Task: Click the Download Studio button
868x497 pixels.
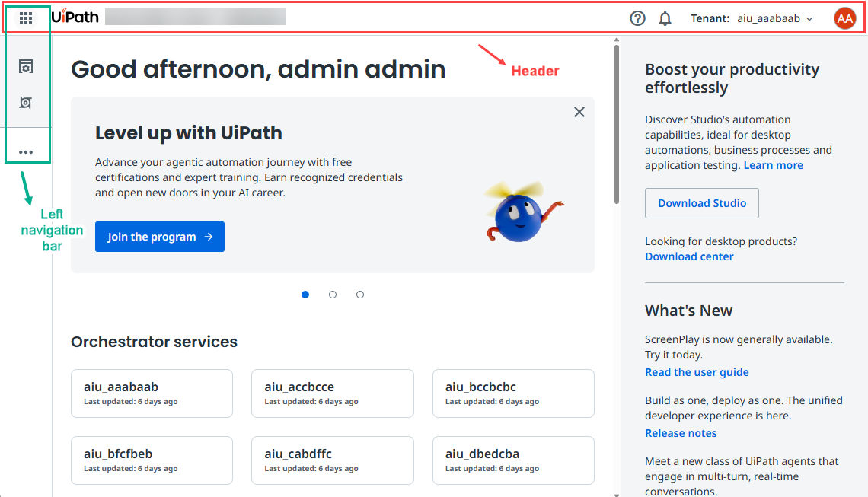Action: [x=701, y=203]
